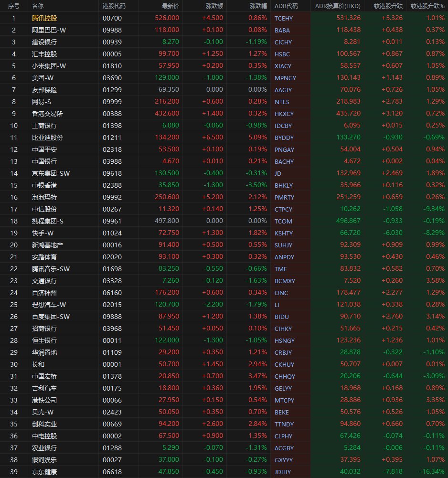Select the 中电控股 stock name

(44, 436)
